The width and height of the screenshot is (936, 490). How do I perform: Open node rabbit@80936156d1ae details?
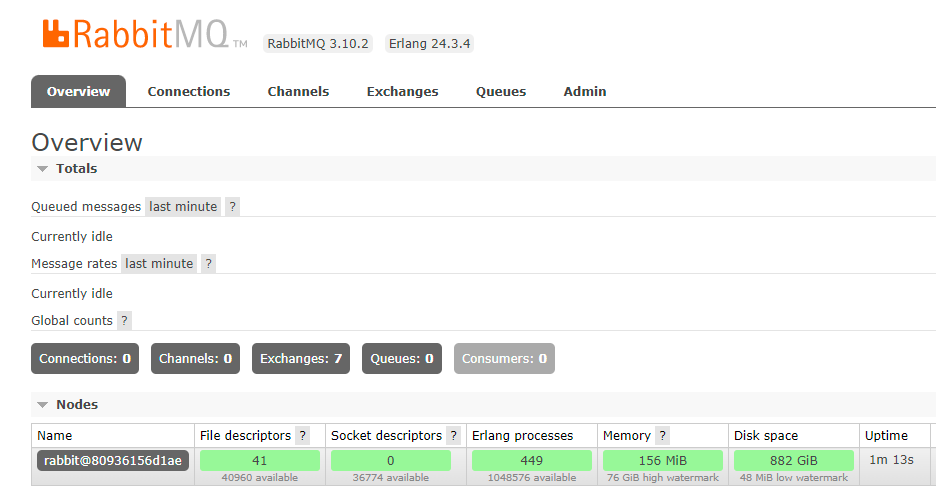pyautogui.click(x=113, y=461)
